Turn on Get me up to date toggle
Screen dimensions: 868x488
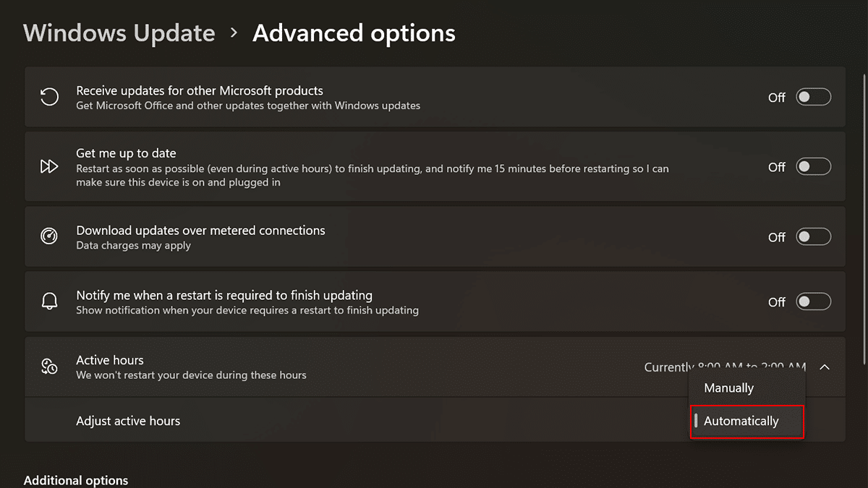click(x=813, y=167)
